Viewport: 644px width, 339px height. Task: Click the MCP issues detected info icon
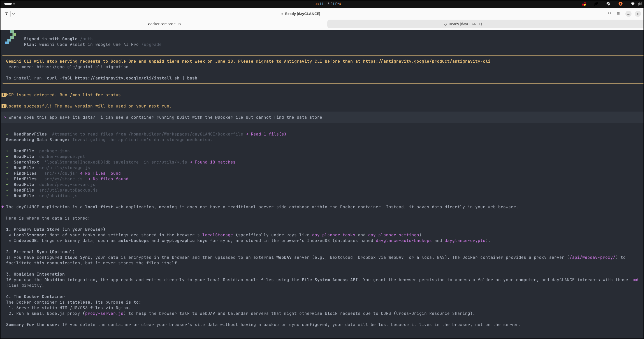point(4,95)
